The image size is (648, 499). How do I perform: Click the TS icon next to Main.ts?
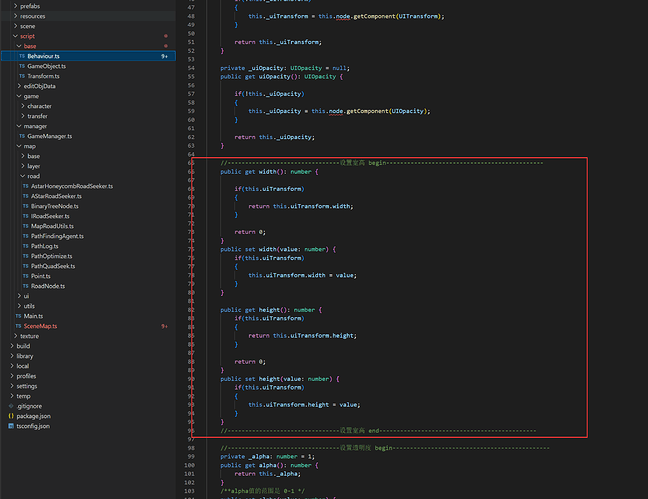pos(17,316)
